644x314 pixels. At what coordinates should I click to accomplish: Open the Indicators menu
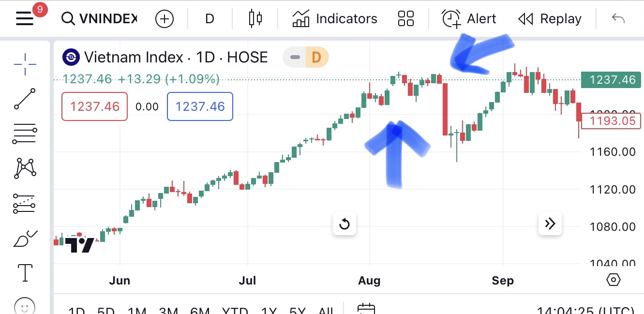[335, 19]
